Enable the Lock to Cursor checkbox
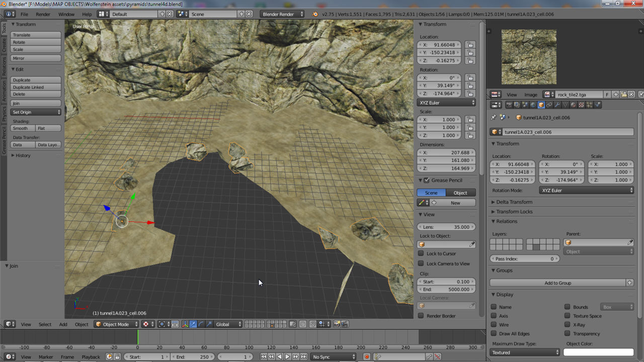This screenshot has width=644, height=362. click(421, 253)
